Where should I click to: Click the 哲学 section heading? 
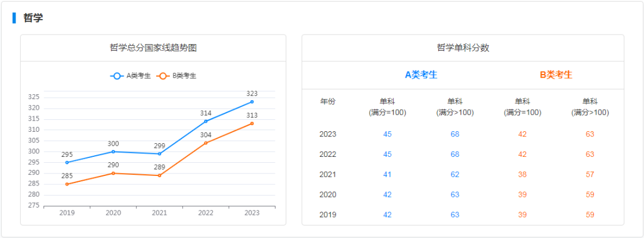click(x=33, y=18)
